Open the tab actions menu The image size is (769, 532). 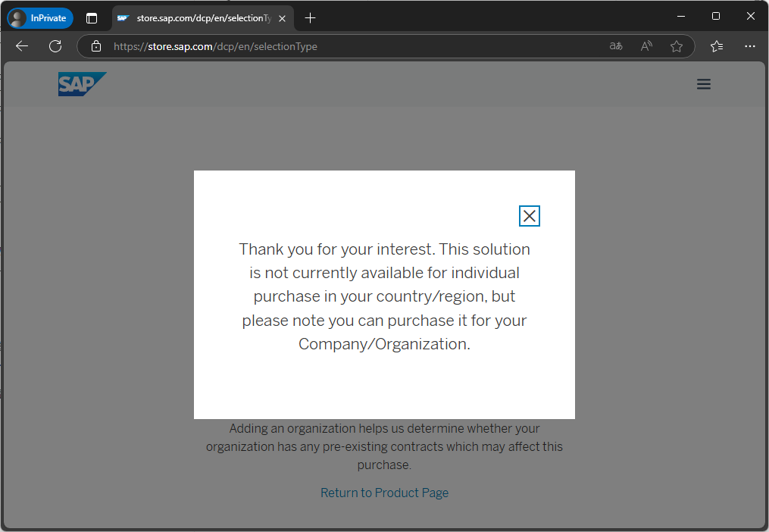coord(92,18)
